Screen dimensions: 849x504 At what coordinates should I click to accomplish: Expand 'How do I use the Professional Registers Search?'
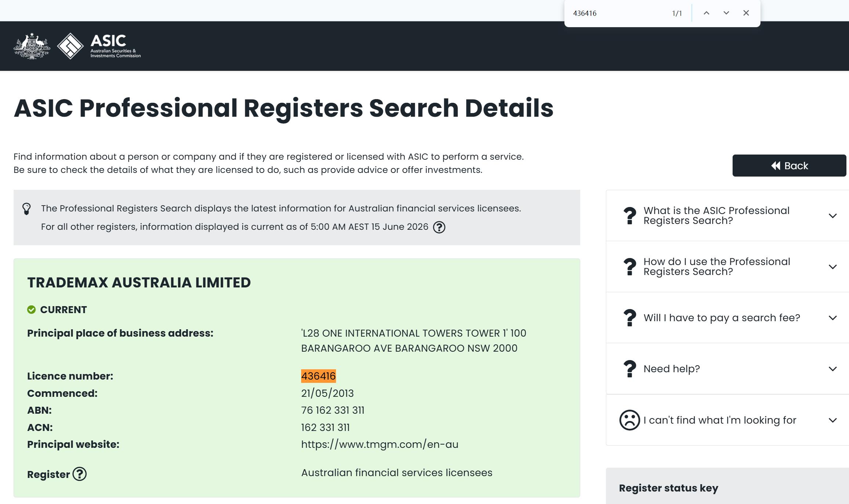833,267
